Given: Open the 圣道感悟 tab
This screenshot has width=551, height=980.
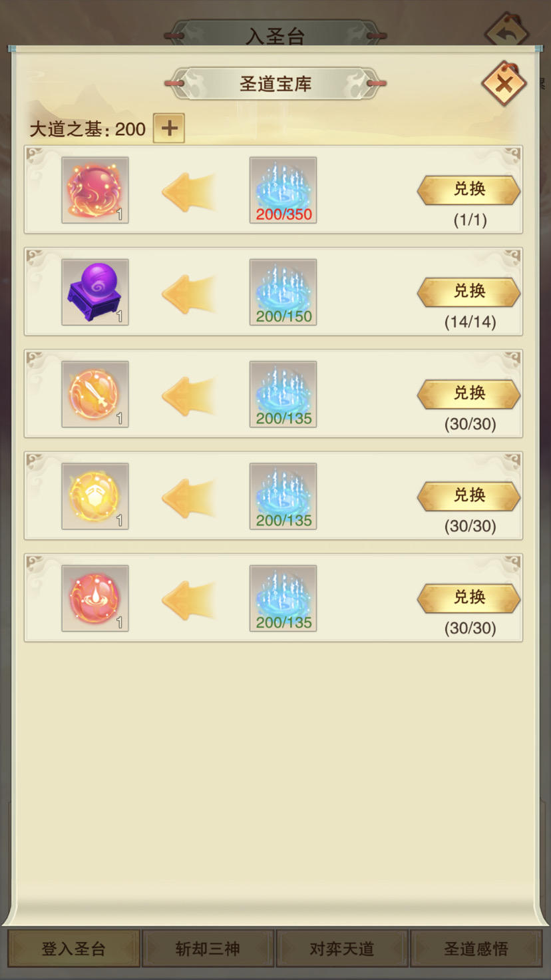Looking at the screenshot, I should [x=476, y=949].
